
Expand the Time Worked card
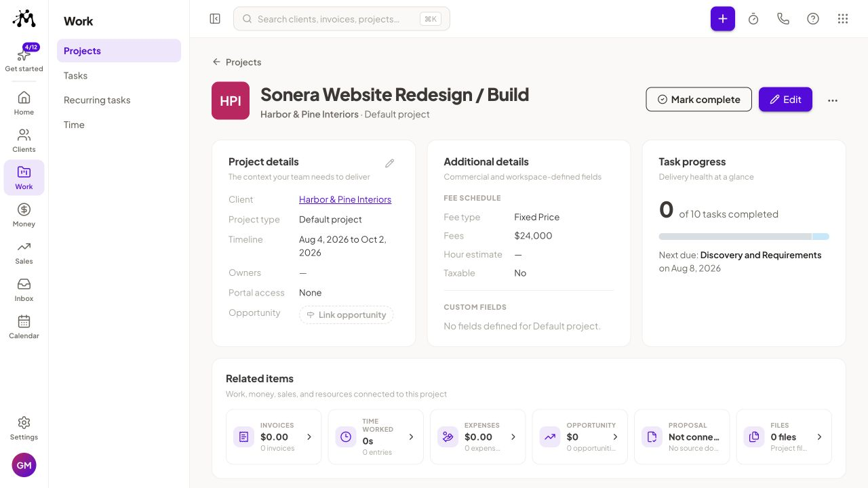click(376, 437)
